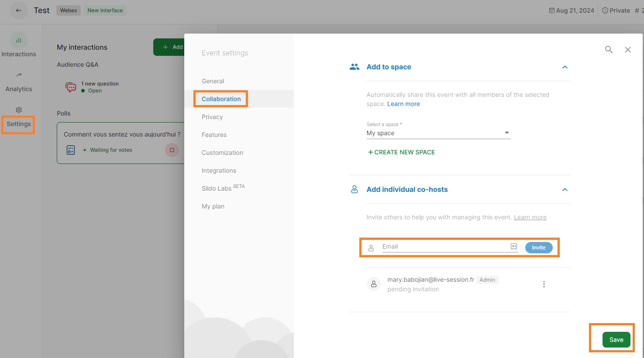Click the Save button
This screenshot has height=358, width=644.
click(616, 340)
